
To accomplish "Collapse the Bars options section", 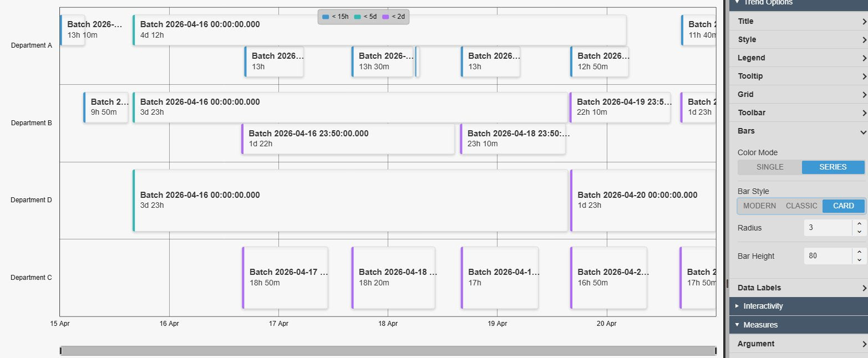I will (799, 131).
